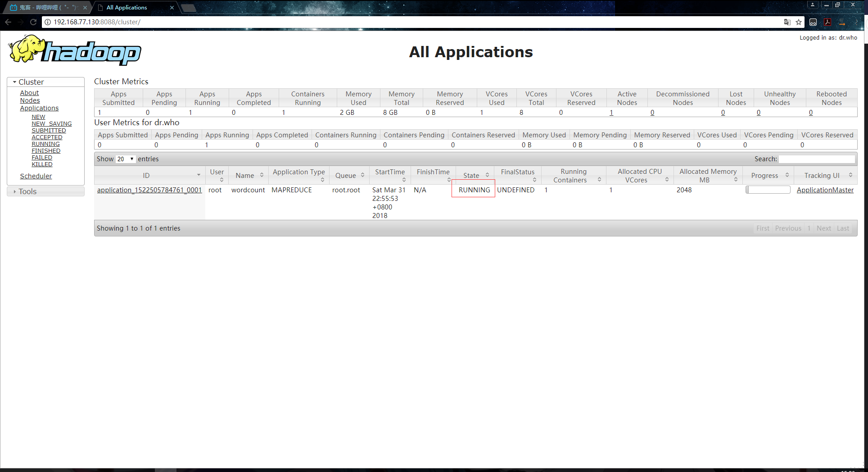Viewport: 868px width, 472px height.
Task: Sort by Application Type column
Action: pyautogui.click(x=299, y=175)
